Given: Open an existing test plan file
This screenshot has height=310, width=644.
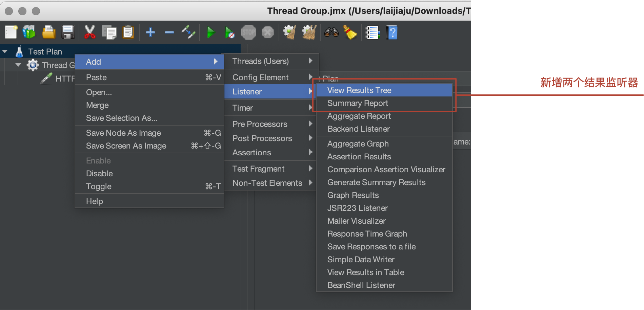Looking at the screenshot, I should click(x=48, y=32).
